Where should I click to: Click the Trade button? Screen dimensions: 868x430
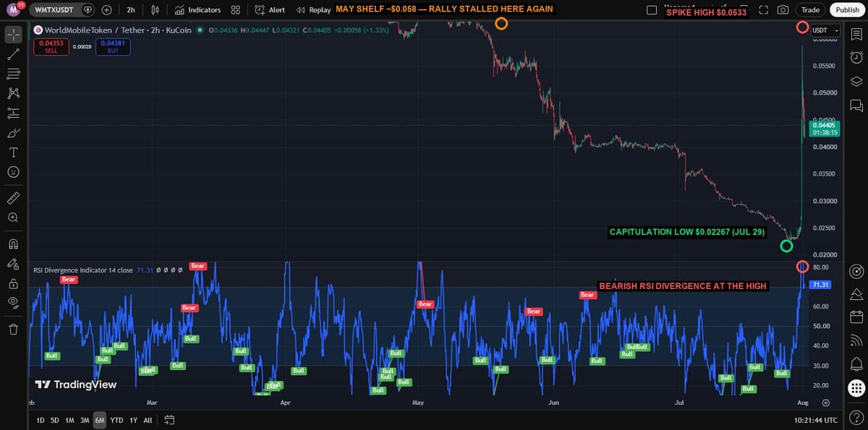click(x=810, y=10)
